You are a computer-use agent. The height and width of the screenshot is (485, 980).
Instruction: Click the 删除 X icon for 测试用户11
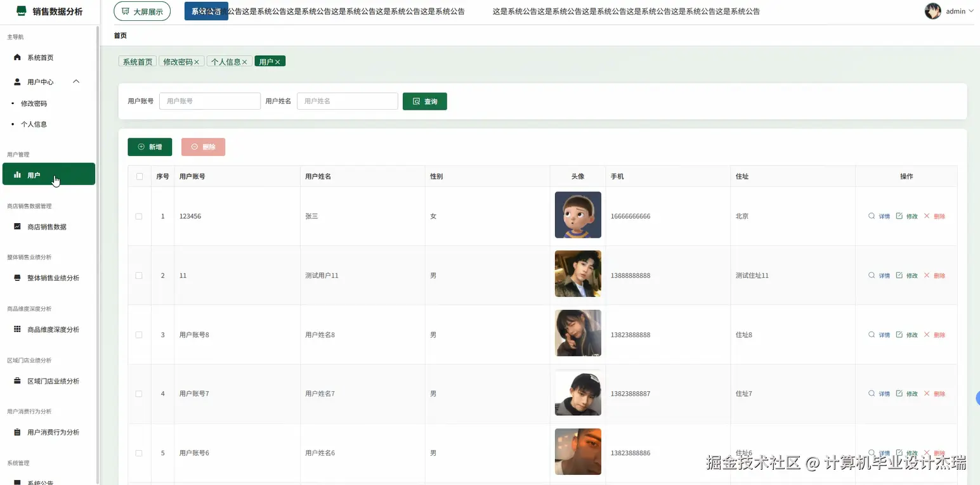click(x=926, y=275)
